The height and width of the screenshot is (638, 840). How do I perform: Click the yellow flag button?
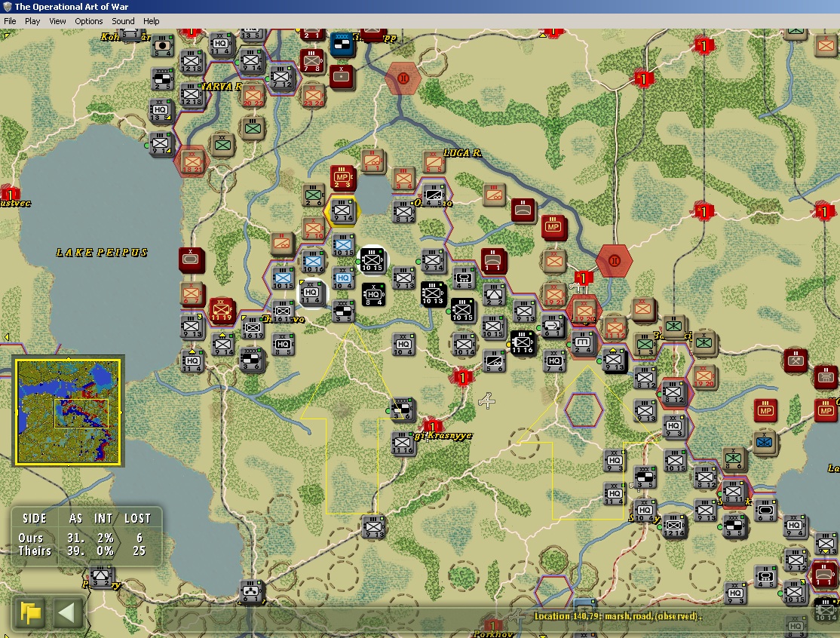[x=30, y=612]
